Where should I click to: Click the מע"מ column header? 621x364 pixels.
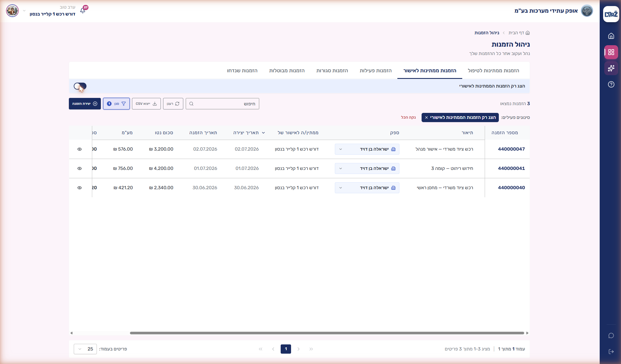tap(127, 133)
